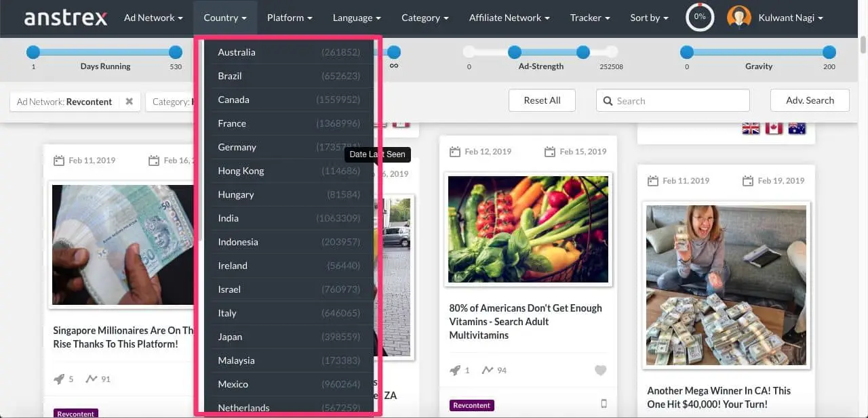Open the Sort by dropdown
Screen dimensions: 868x418
pyautogui.click(x=649, y=18)
